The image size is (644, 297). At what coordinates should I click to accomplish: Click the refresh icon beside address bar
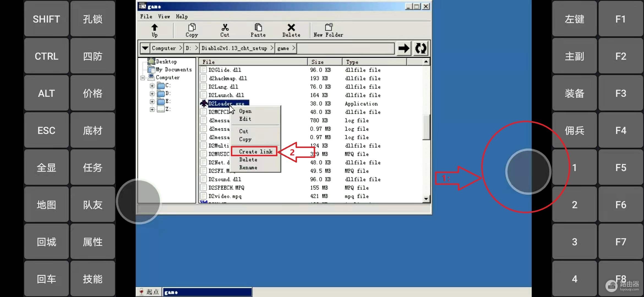(x=421, y=48)
